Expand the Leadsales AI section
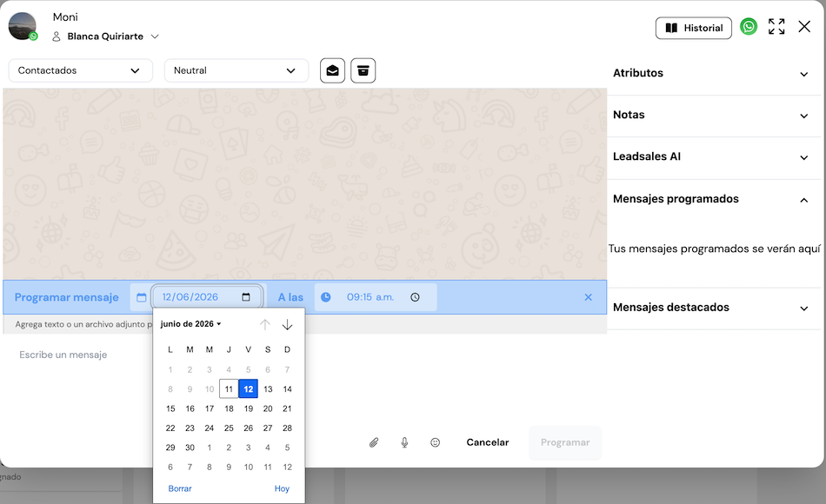 pyautogui.click(x=714, y=157)
